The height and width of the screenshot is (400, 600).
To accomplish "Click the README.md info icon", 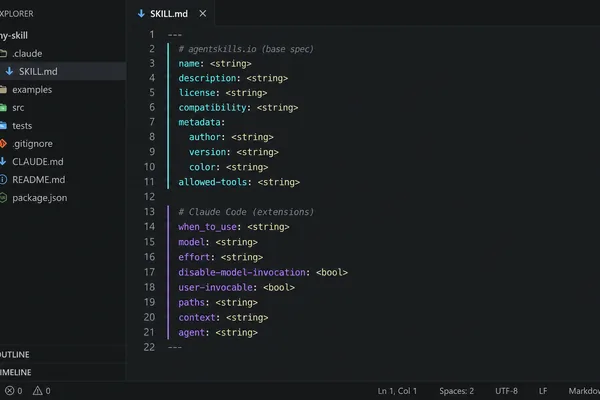I will point(3,180).
